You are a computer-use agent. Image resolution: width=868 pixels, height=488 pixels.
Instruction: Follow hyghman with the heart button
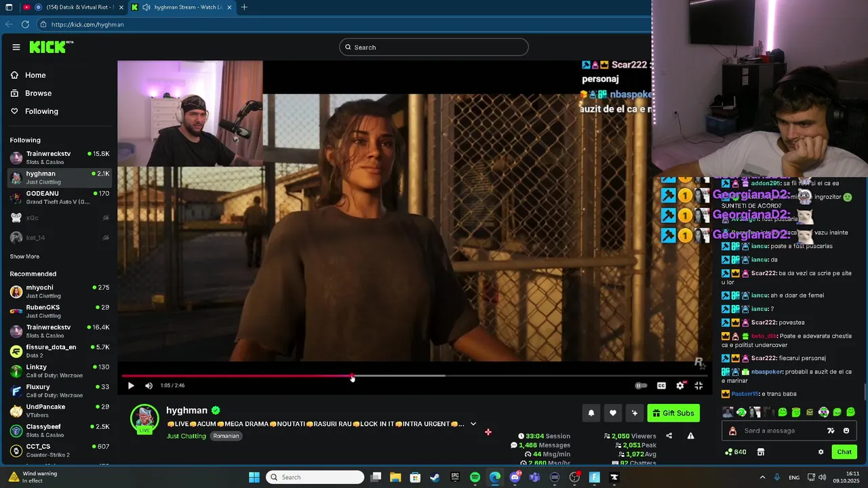pos(613,413)
